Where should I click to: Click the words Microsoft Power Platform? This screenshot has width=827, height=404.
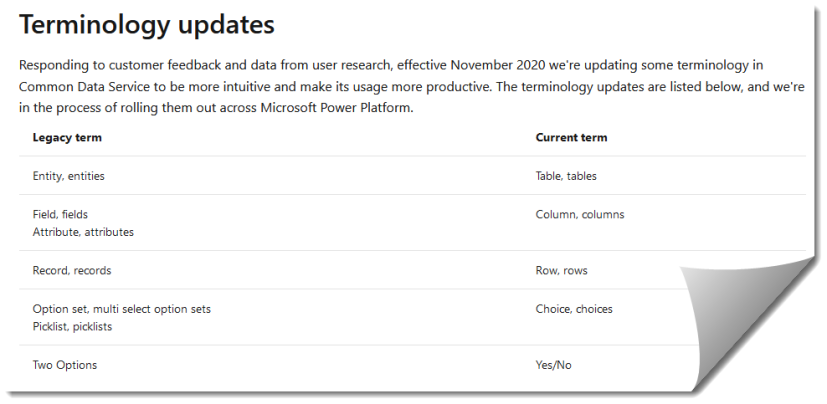335,108
